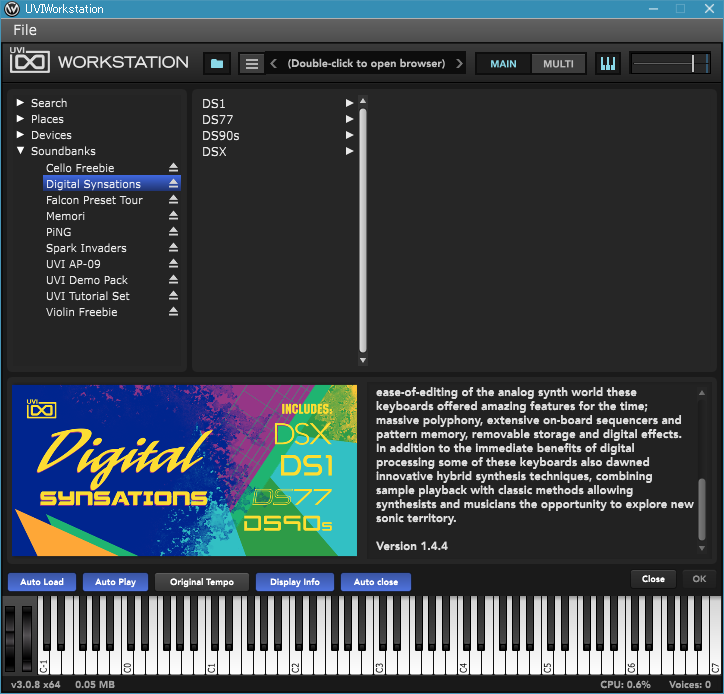Click the modulation wheel
The image size is (724, 694).
[27, 639]
